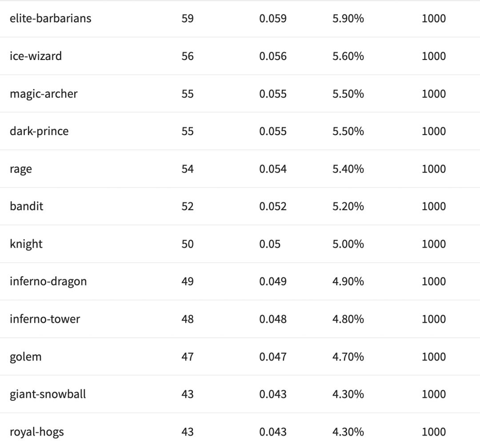
Task: Select the bandit row label
Action: tap(27, 206)
